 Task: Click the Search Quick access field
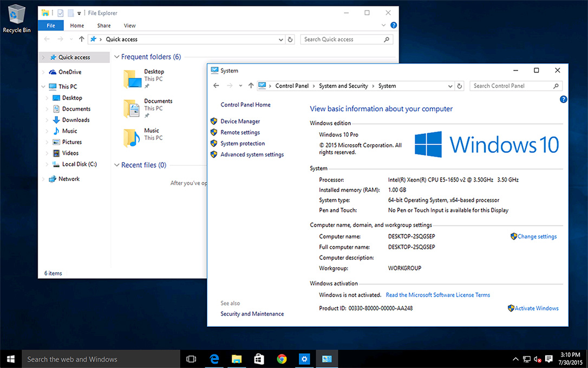pyautogui.click(x=347, y=40)
